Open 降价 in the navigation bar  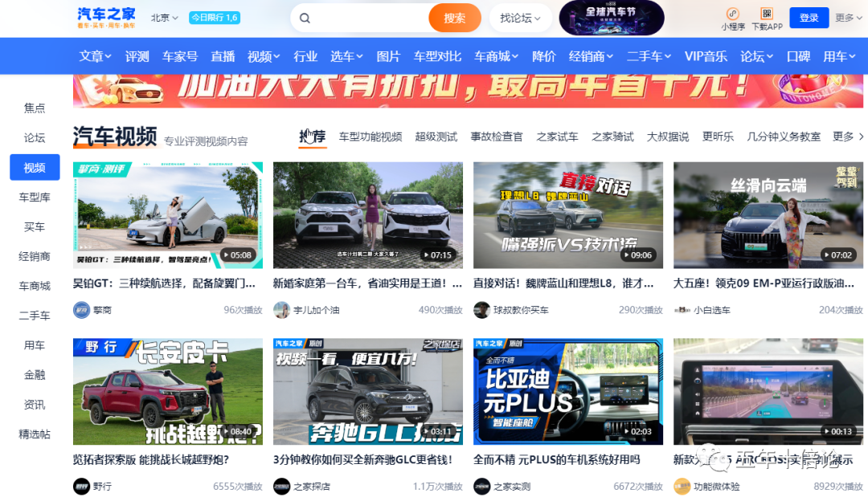(543, 56)
